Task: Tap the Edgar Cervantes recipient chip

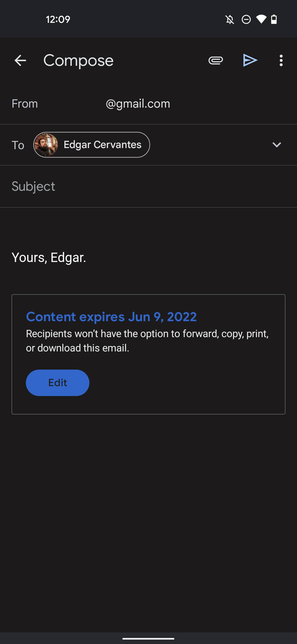Action: (x=102, y=145)
